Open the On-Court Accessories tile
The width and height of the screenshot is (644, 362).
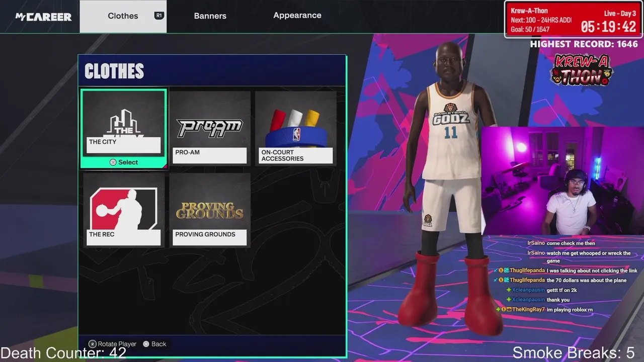point(296,128)
